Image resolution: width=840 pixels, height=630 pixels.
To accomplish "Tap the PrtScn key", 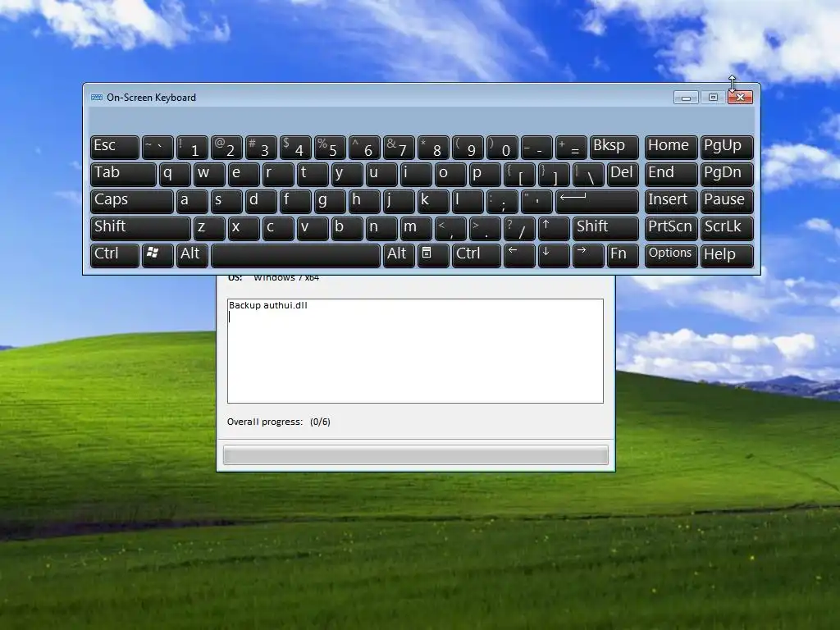I will point(671,228).
